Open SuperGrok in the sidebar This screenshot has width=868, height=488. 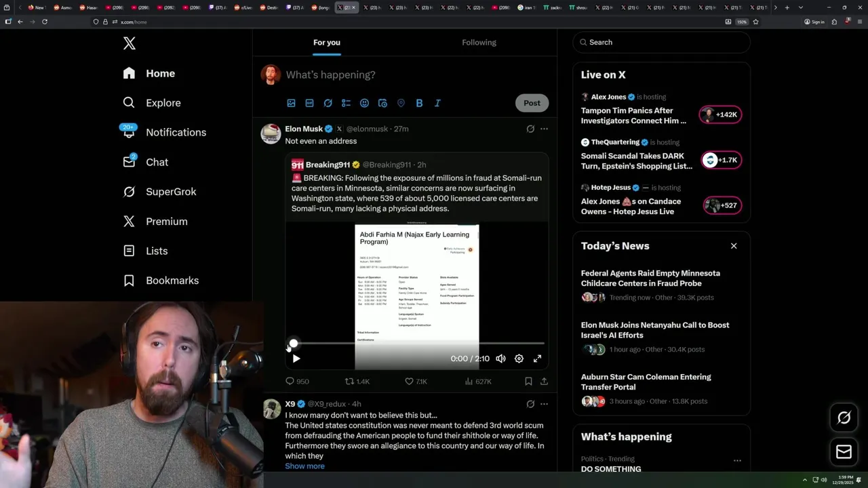click(x=159, y=192)
